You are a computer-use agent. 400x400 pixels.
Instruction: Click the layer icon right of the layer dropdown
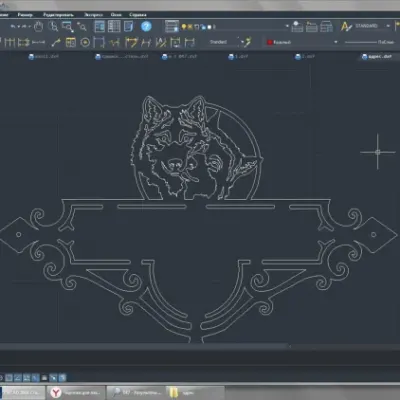pos(297,26)
